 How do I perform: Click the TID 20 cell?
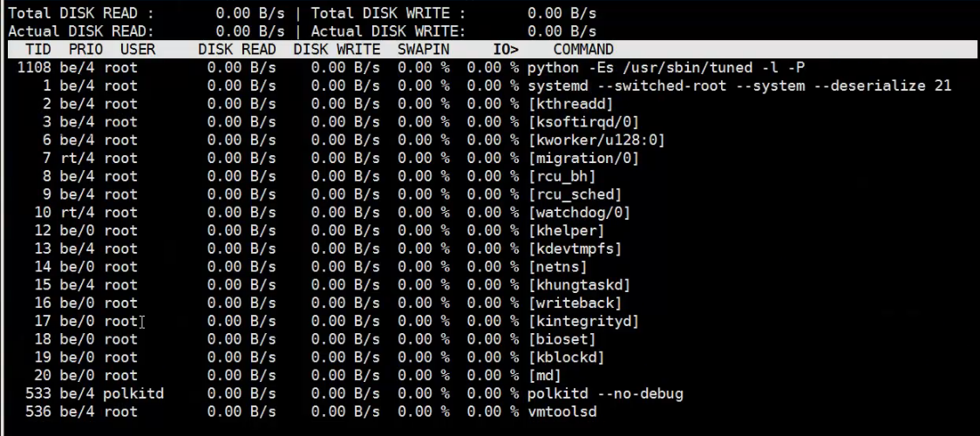pyautogui.click(x=43, y=376)
